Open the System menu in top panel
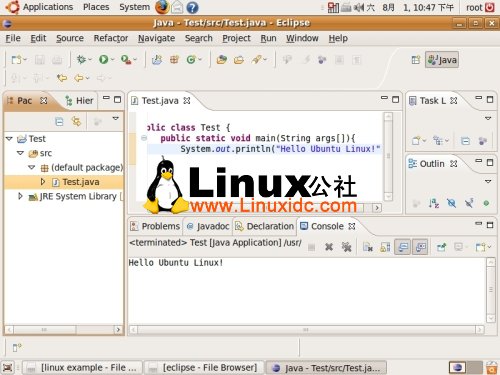Screen dimensions: 500x375 click(x=134, y=7)
